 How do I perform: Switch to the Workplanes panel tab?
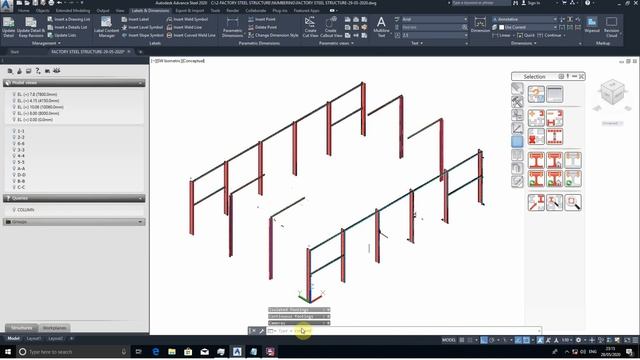coord(55,328)
